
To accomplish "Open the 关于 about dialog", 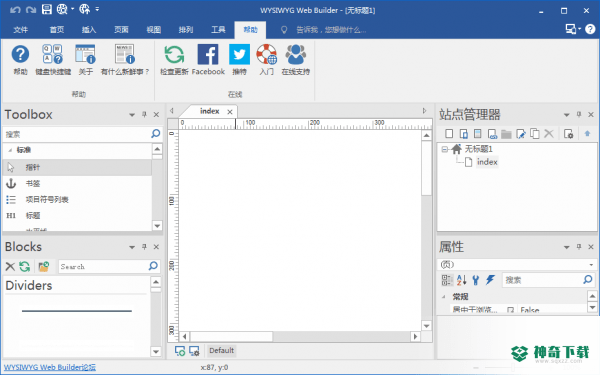I will [86, 59].
